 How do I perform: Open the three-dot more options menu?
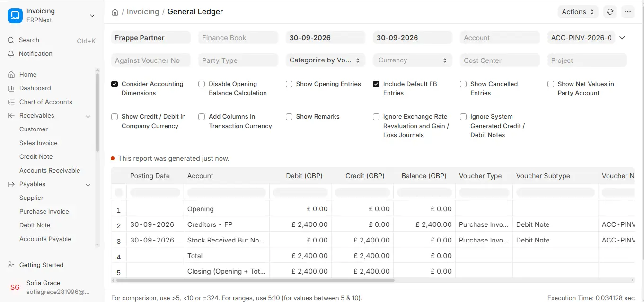(628, 12)
